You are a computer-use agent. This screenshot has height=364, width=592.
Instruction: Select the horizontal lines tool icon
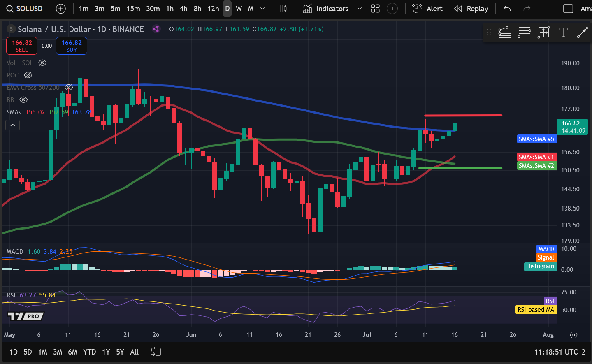tap(524, 32)
